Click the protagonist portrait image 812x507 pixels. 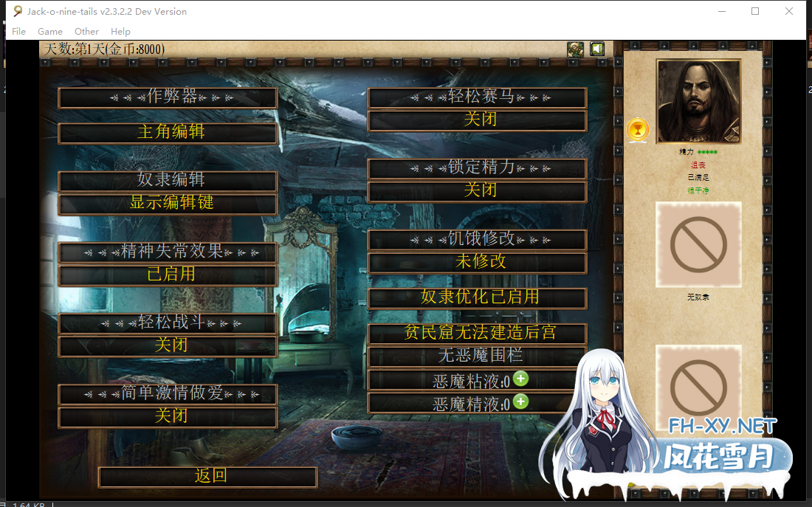coord(698,101)
